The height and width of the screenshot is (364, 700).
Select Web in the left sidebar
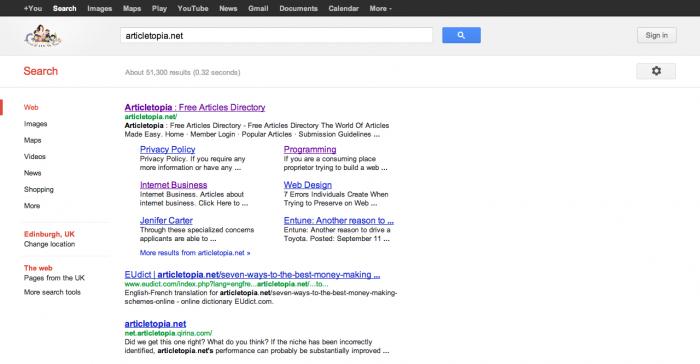[x=31, y=108]
